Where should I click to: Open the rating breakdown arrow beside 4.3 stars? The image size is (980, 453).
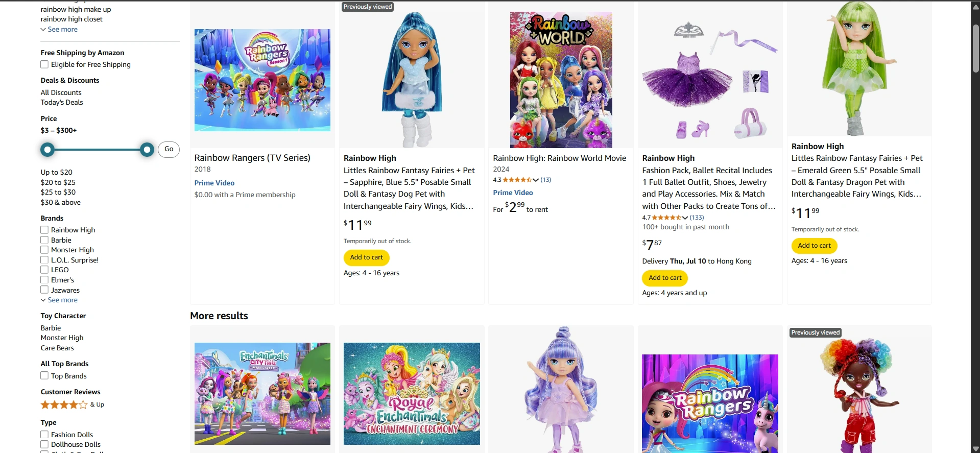tap(536, 180)
